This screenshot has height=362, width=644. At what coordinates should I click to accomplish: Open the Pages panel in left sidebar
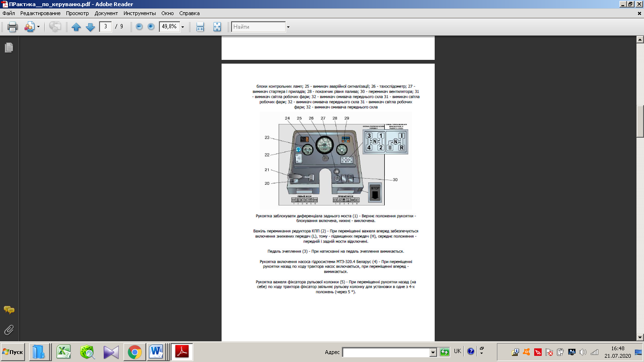9,48
